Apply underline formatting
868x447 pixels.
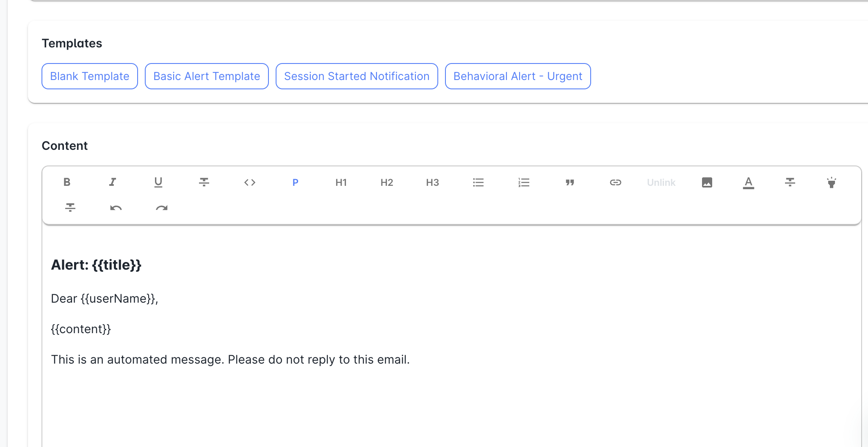(x=158, y=182)
